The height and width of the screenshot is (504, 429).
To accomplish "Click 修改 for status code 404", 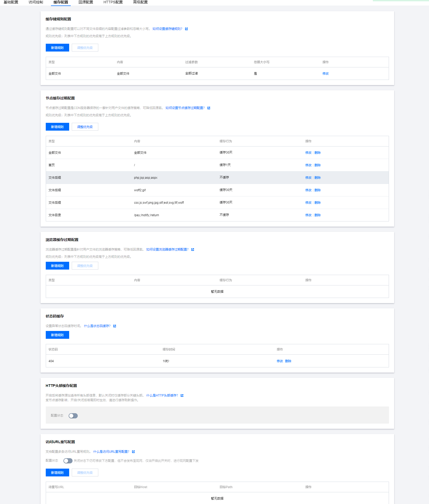I will 280,361.
